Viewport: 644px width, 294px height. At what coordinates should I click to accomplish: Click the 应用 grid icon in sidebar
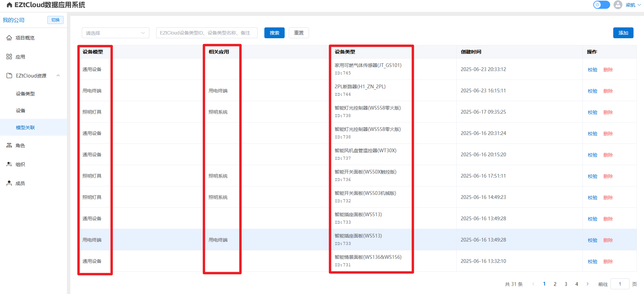coord(9,57)
